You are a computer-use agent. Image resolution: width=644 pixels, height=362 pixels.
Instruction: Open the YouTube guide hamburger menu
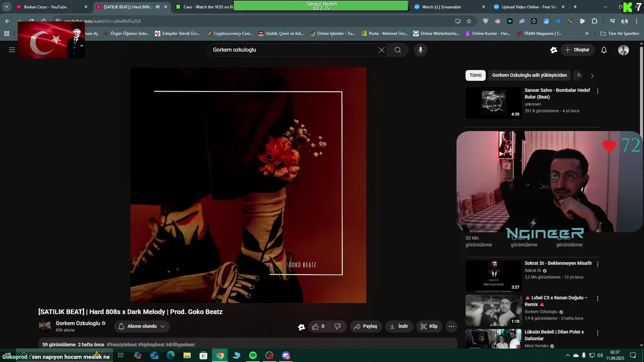tap(12, 50)
